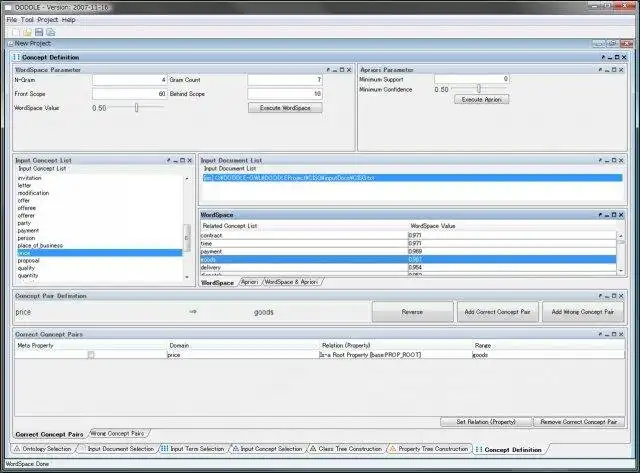
Task: Open the Class Tree Construction tab
Action: click(x=346, y=449)
